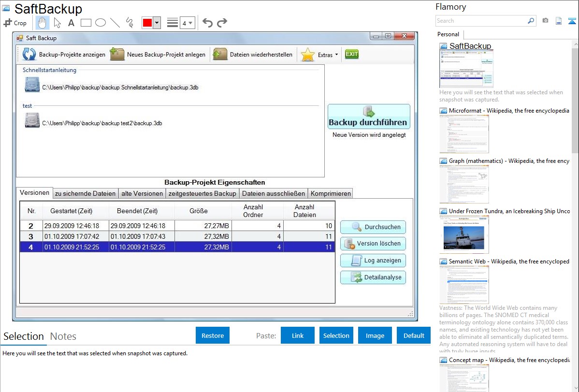Undo the last annotation
This screenshot has width=579, height=392.
(x=207, y=23)
